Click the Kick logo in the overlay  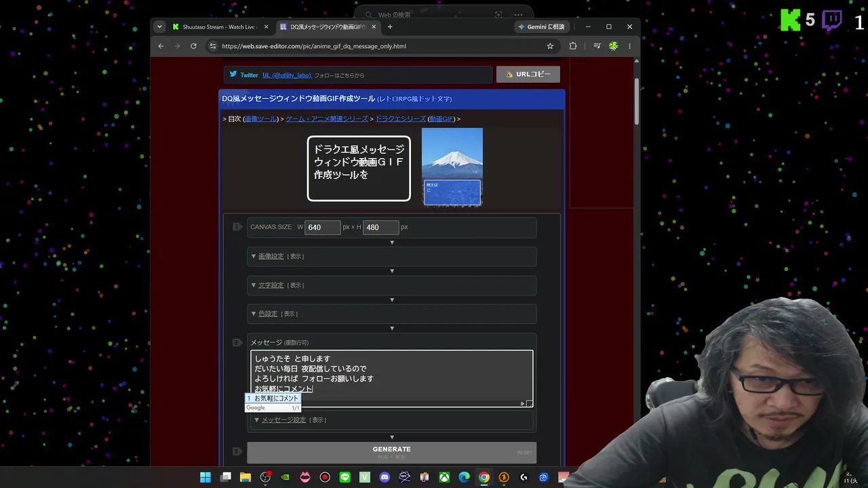point(791,20)
